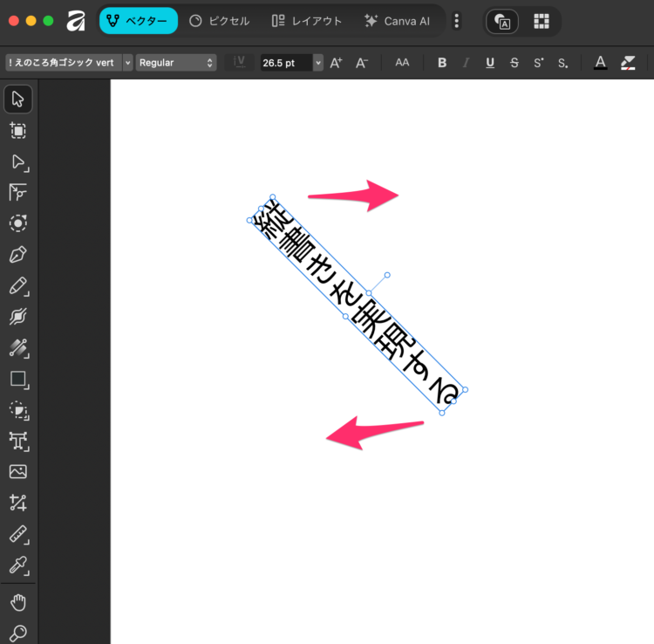The height and width of the screenshot is (644, 654).
Task: Select the Artboard tool
Action: pos(18,131)
